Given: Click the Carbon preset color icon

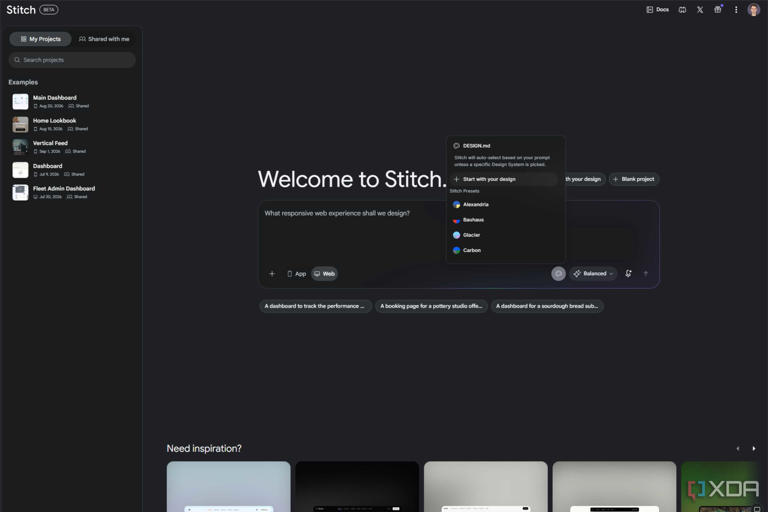Looking at the screenshot, I should point(456,250).
